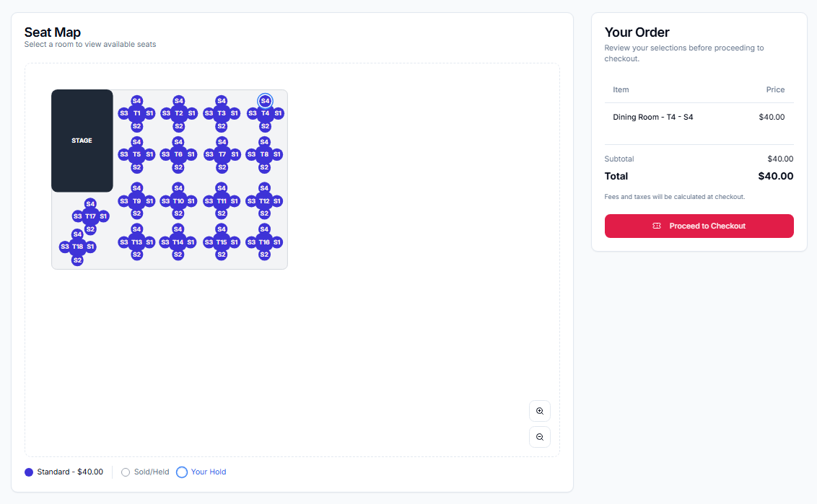Select seat S4 at table T5
Viewport: 817px width, 504px height.
click(136, 142)
